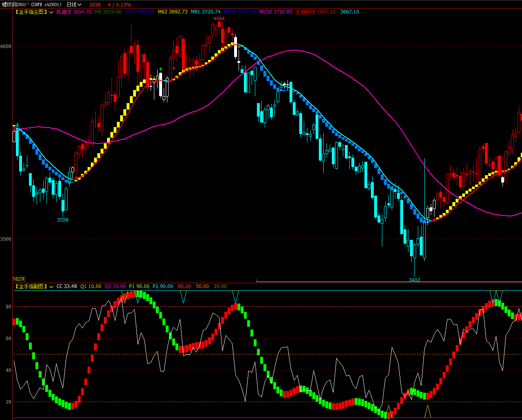Expand the 金手指副图 indicator chevron
The width and height of the screenshot is (522, 420).
coord(52,287)
